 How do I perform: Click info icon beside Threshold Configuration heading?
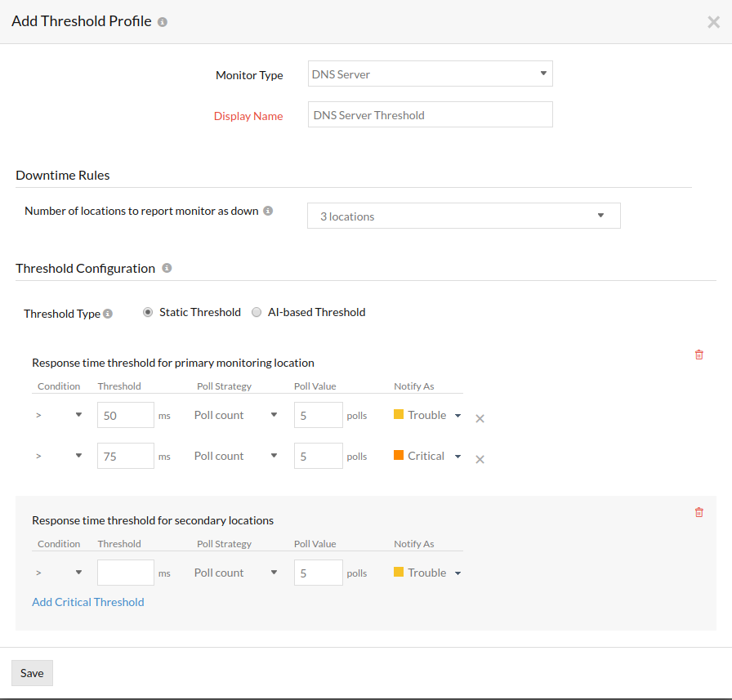[167, 268]
